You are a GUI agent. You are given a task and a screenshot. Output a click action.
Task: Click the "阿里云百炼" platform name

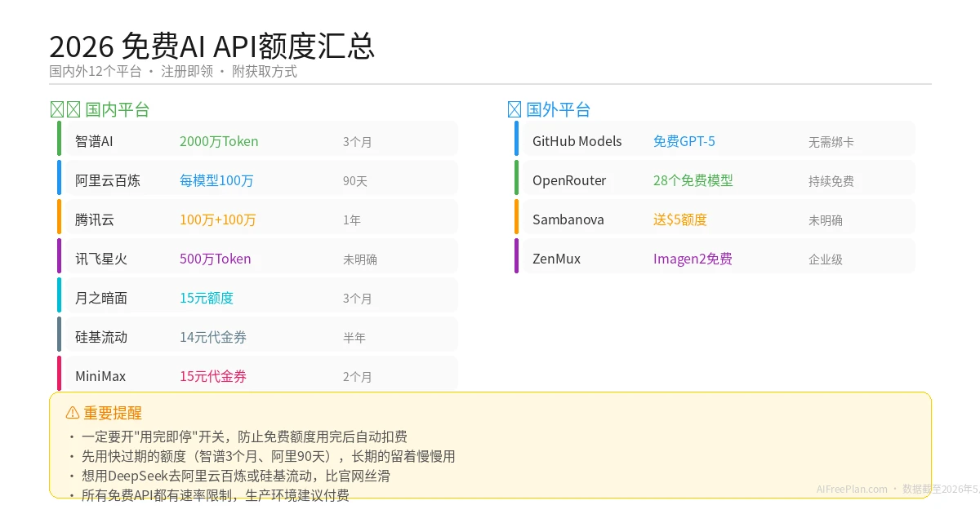point(108,180)
